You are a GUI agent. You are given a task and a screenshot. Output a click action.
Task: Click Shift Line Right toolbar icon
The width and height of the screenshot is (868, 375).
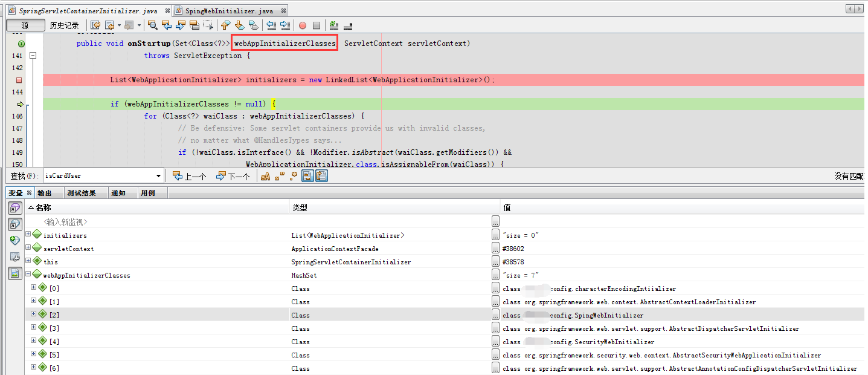click(285, 25)
